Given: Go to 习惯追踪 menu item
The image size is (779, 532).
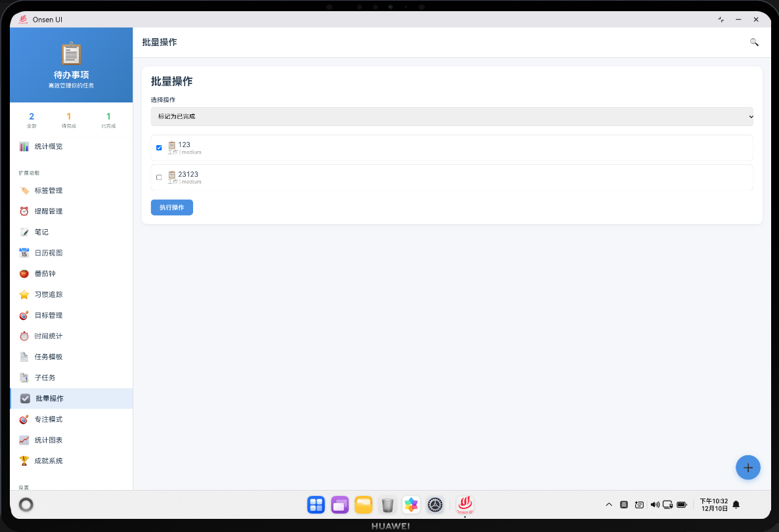Looking at the screenshot, I should coord(72,294).
